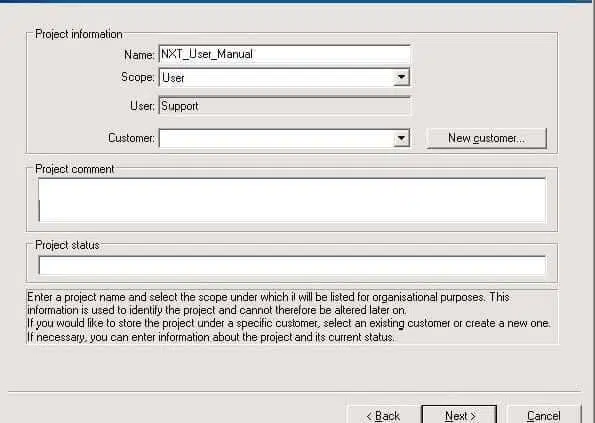Click the Scope: label
The image size is (595, 423).
click(137, 77)
